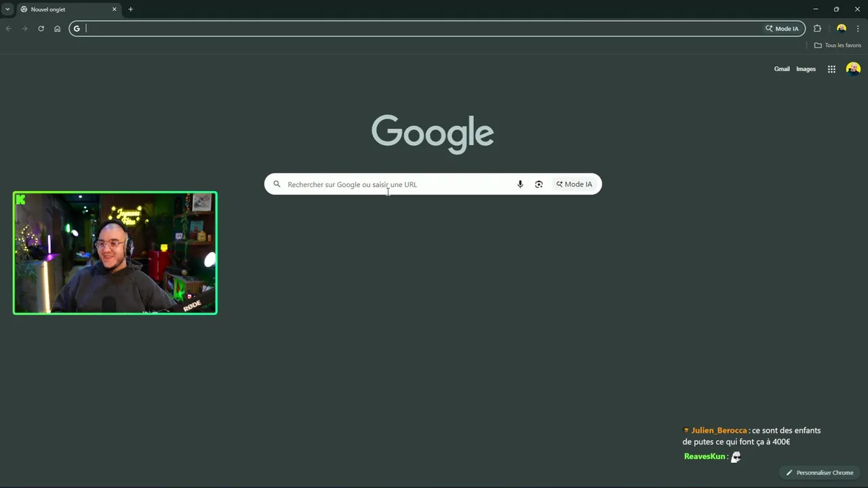Click Mode IA in the address bar
The width and height of the screenshot is (868, 488).
point(782,28)
